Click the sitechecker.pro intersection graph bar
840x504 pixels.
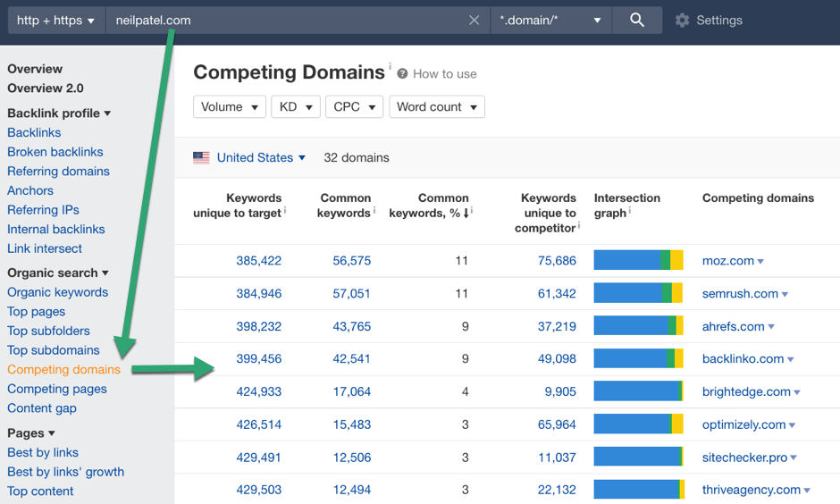pyautogui.click(x=639, y=457)
